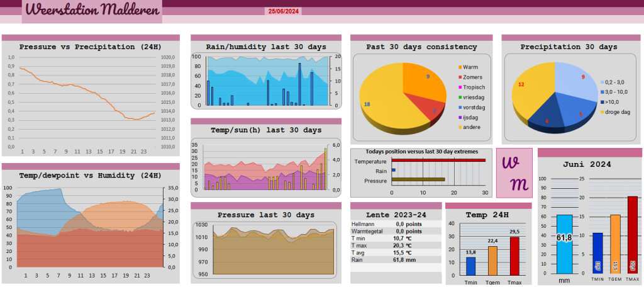Select the Pressure last 30 days chart title
The width and height of the screenshot is (644, 287).
coord(266,215)
